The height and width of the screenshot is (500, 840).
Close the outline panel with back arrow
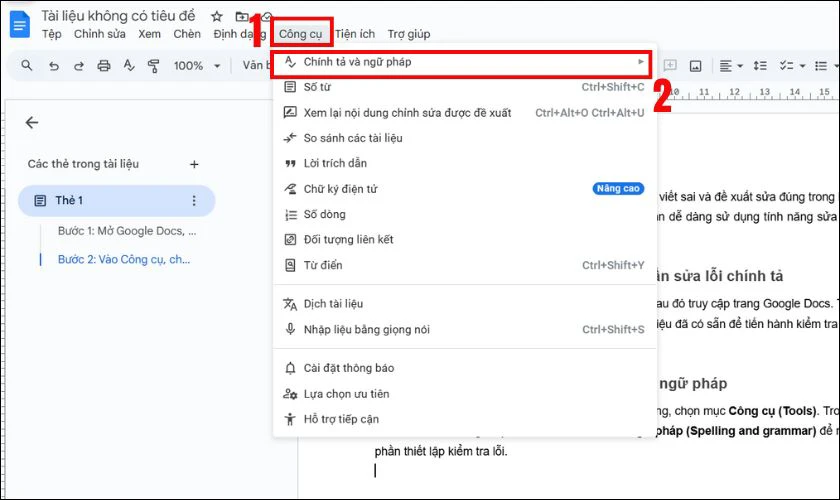pos(32,123)
